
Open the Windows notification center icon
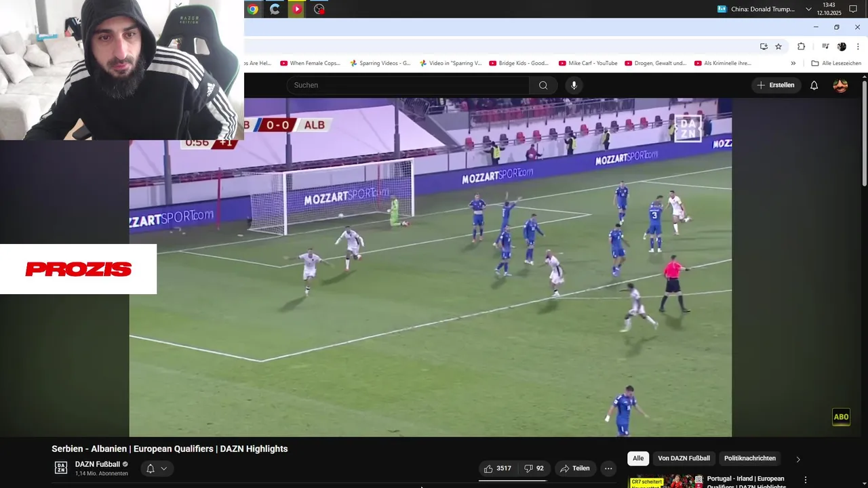(853, 9)
